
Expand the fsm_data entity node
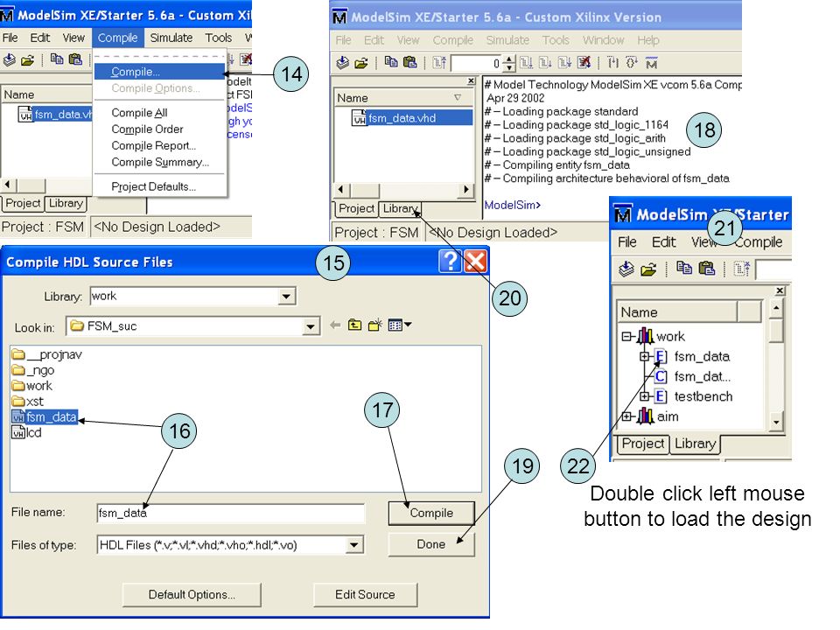pyautogui.click(x=645, y=356)
